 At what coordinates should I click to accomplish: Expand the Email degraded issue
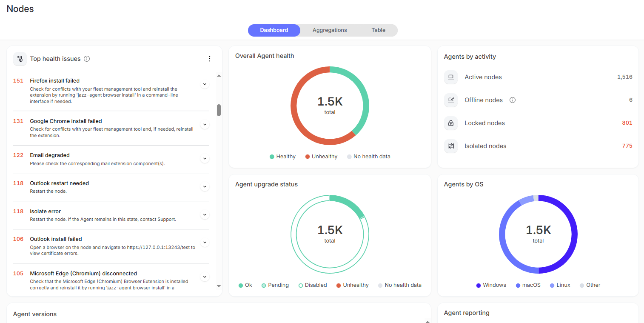pyautogui.click(x=205, y=159)
